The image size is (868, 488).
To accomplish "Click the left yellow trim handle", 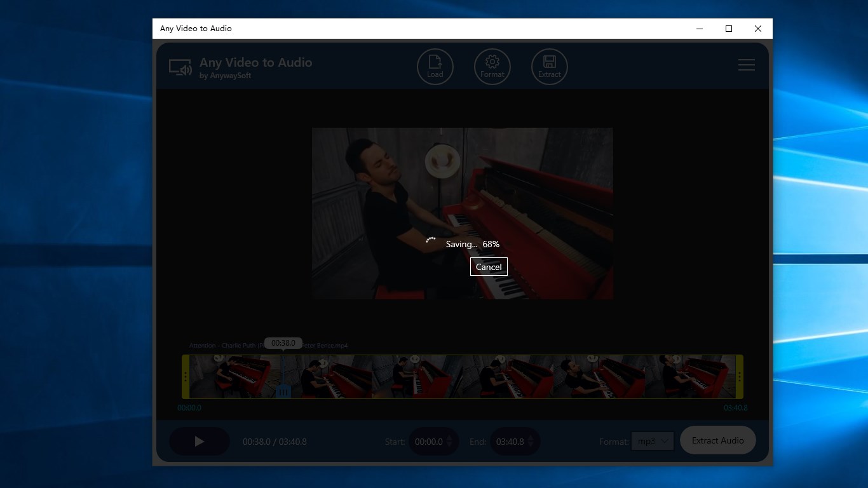I will click(x=186, y=377).
